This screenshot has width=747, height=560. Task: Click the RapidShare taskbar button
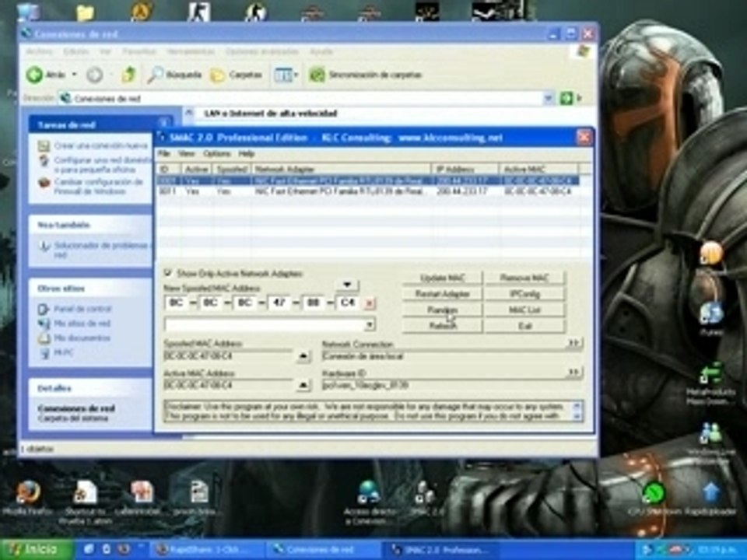pos(207,550)
